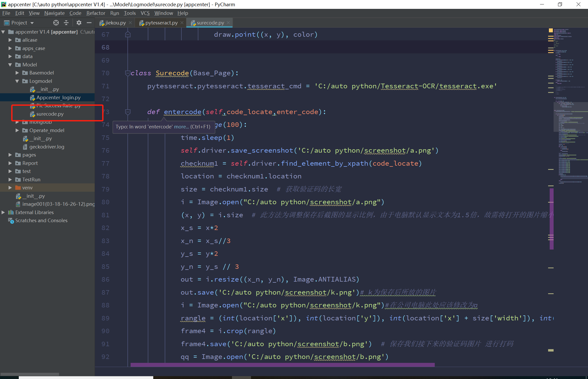Select Appcenter_login.py file in tree

coord(58,97)
